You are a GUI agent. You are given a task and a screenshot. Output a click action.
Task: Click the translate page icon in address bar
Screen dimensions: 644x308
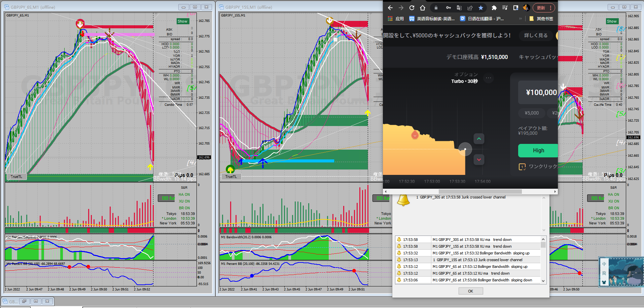[459, 8]
